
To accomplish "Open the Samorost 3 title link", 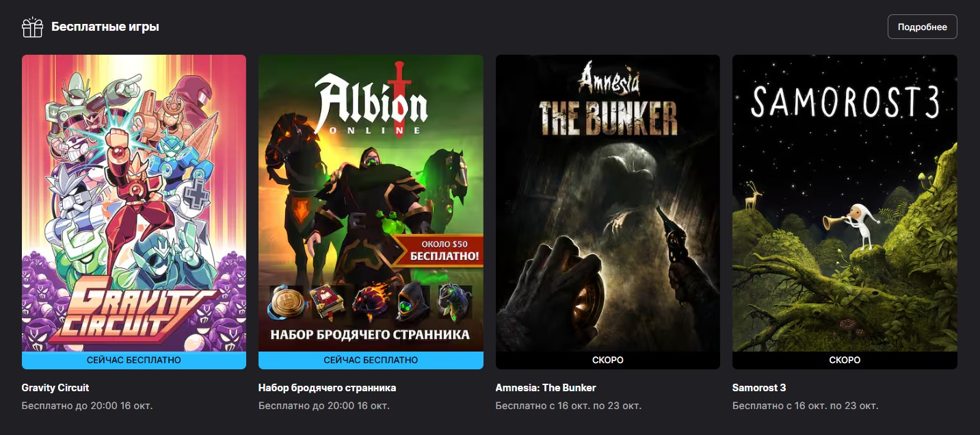I will 759,388.
